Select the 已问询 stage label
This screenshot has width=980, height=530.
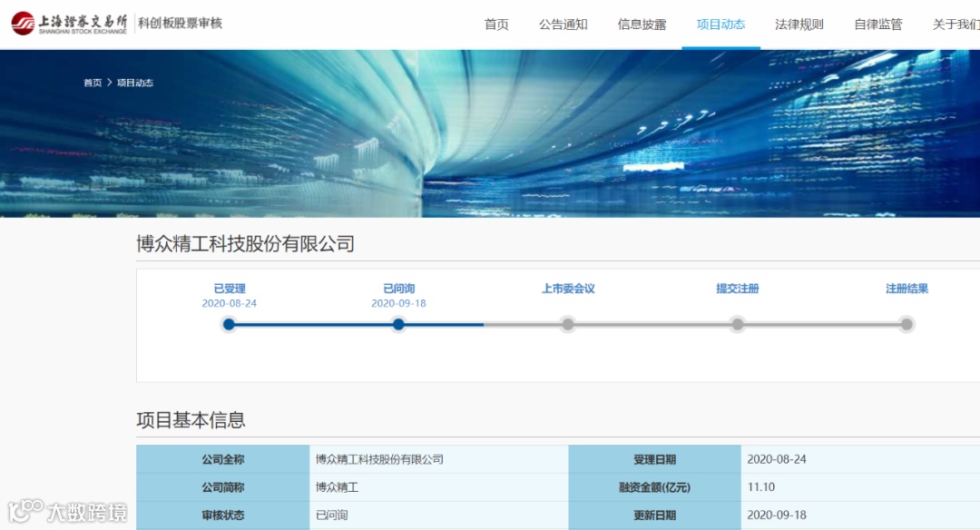398,289
